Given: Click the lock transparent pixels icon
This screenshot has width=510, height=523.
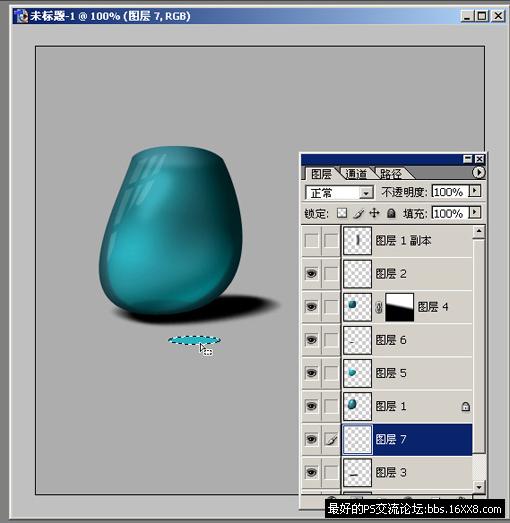Looking at the screenshot, I should coord(342,213).
